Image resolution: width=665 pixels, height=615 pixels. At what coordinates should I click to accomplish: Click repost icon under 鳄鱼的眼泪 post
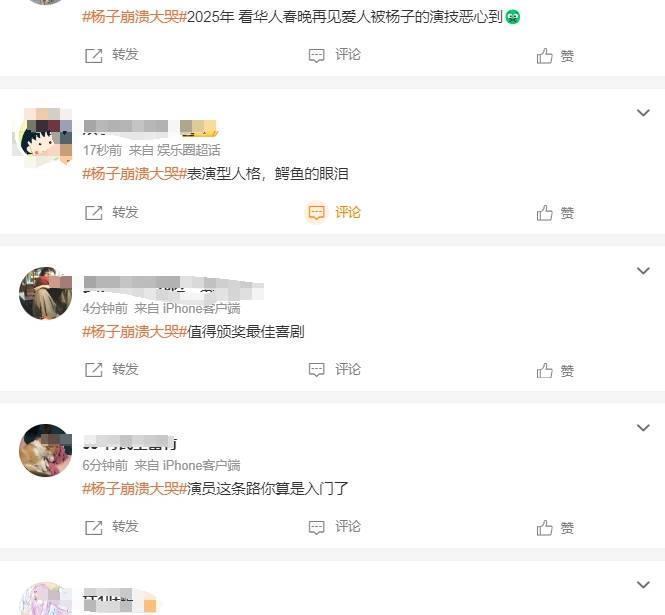(x=94, y=212)
